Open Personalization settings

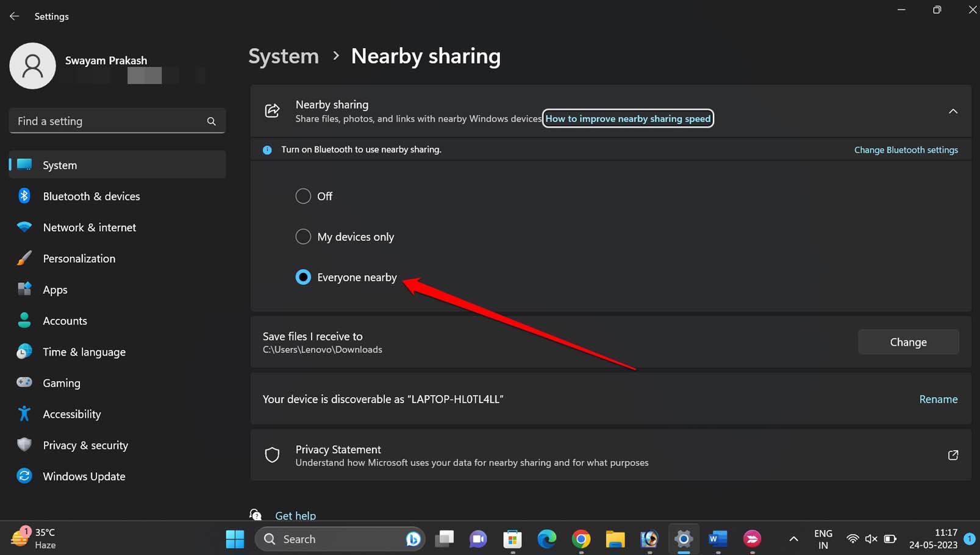click(x=117, y=258)
